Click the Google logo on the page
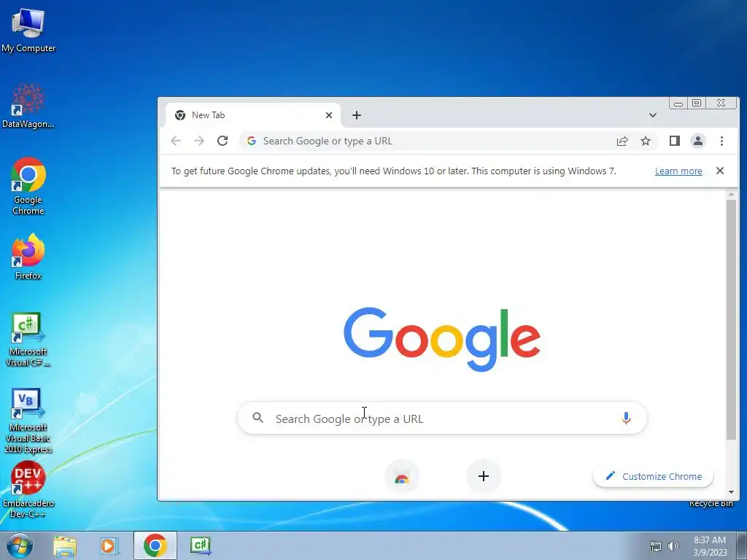 pyautogui.click(x=441, y=339)
